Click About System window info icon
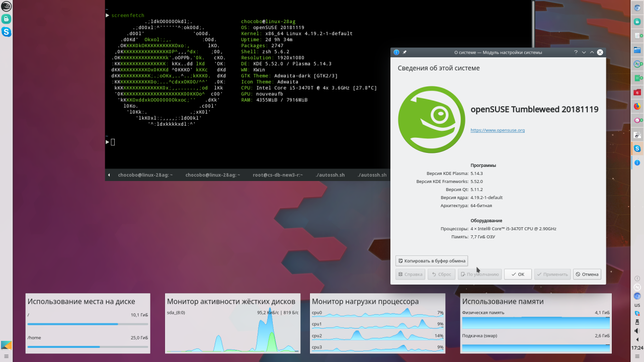 396,52
